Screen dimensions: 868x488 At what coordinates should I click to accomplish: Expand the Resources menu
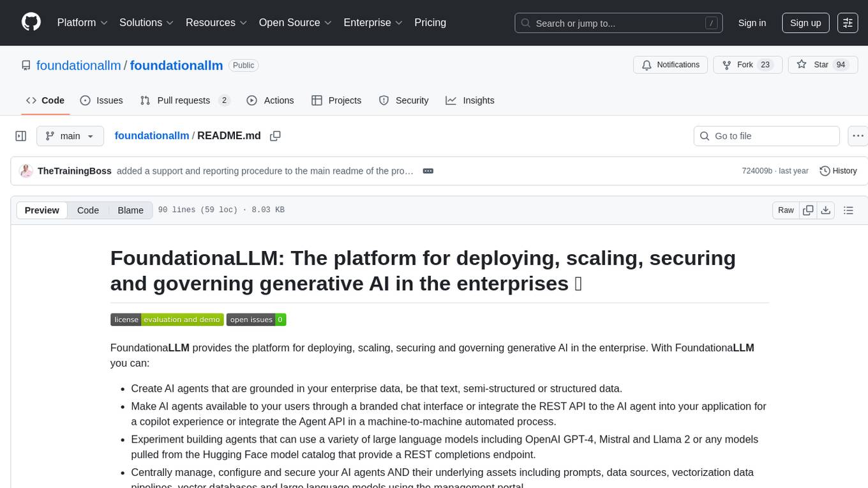tap(216, 22)
